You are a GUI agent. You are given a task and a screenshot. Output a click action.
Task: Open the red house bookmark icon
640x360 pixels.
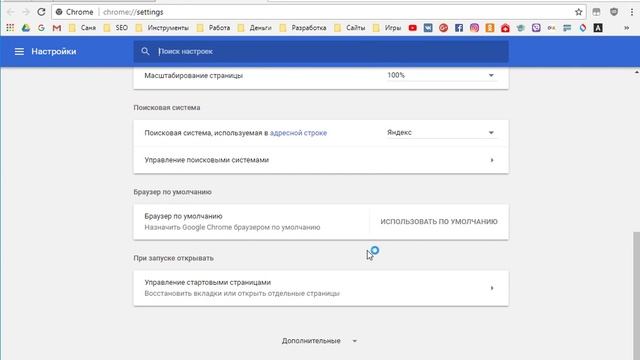coord(505,28)
